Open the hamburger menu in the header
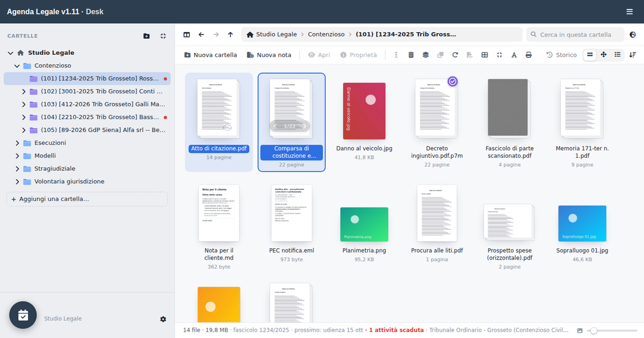 (x=630, y=12)
